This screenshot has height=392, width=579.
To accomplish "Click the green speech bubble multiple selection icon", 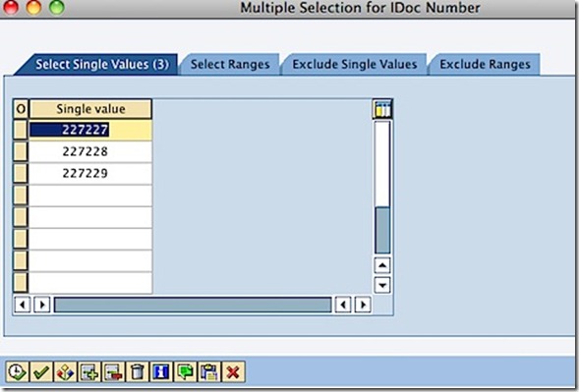I will coord(185,371).
